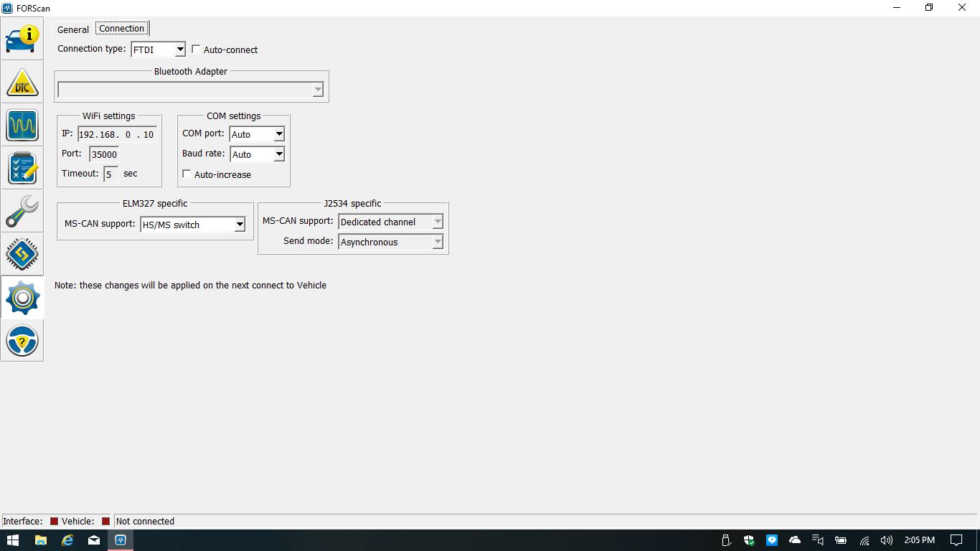Open the Action Center notifications icon

coord(956,540)
